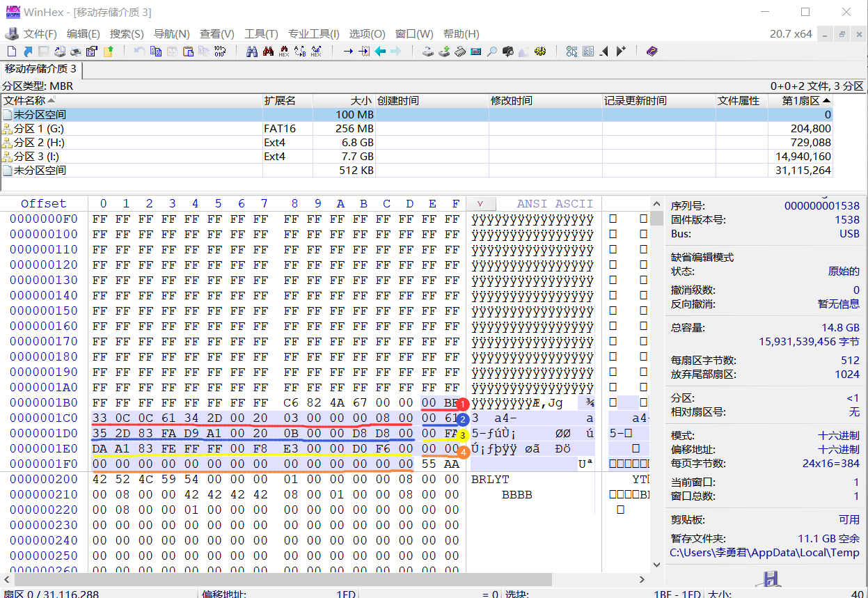This screenshot has height=598, width=868.
Task: Sort list by 扩展名 column header
Action: pyautogui.click(x=287, y=101)
